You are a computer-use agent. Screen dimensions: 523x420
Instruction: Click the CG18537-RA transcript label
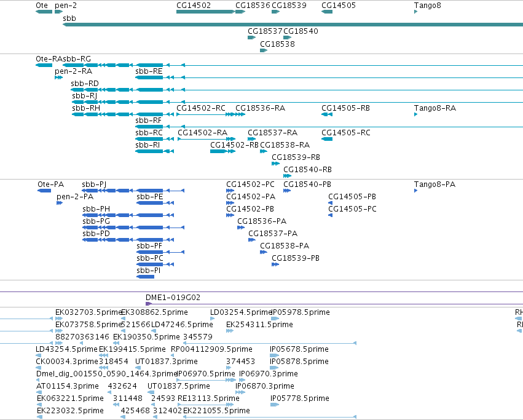coord(272,133)
